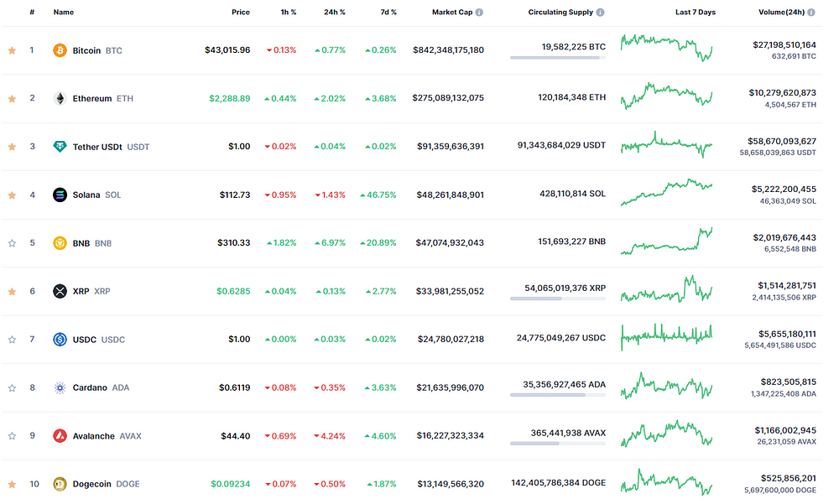Click the Tether USDt logo icon
The image size is (839, 504).
point(60,147)
